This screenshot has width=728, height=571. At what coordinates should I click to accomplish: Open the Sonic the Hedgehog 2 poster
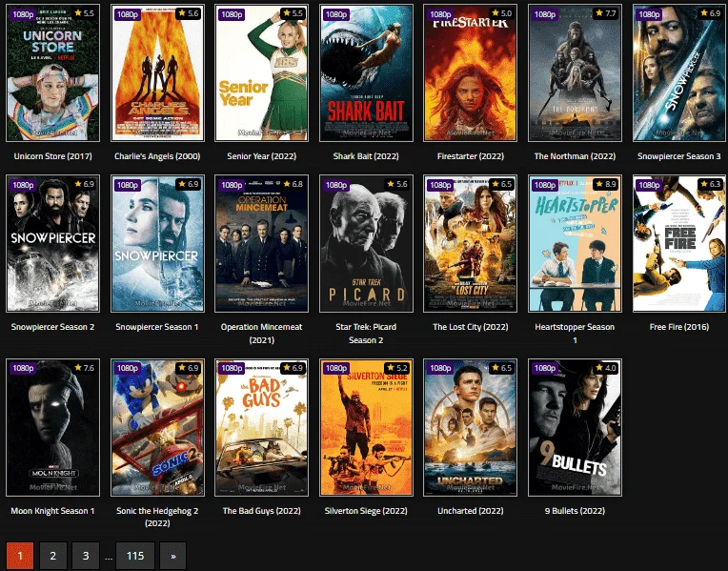[157, 427]
